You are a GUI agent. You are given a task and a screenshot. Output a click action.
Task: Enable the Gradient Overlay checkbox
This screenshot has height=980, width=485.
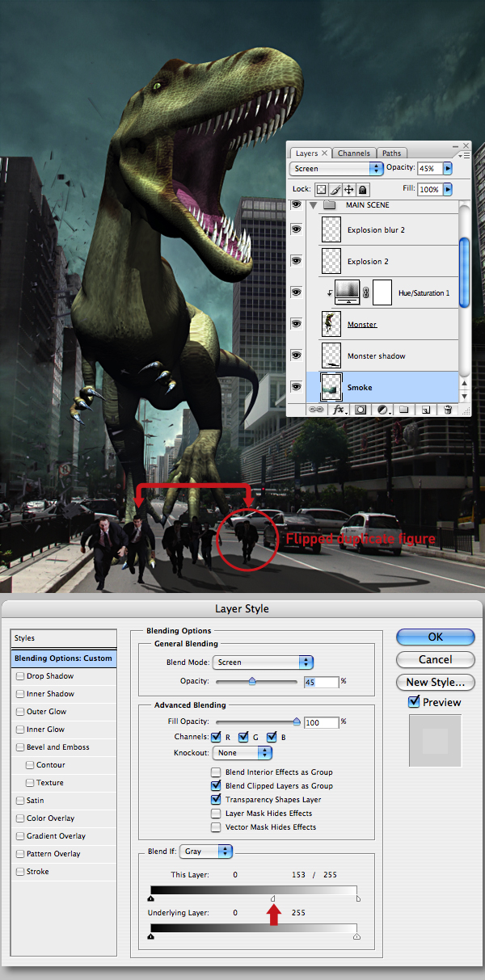pos(19,836)
